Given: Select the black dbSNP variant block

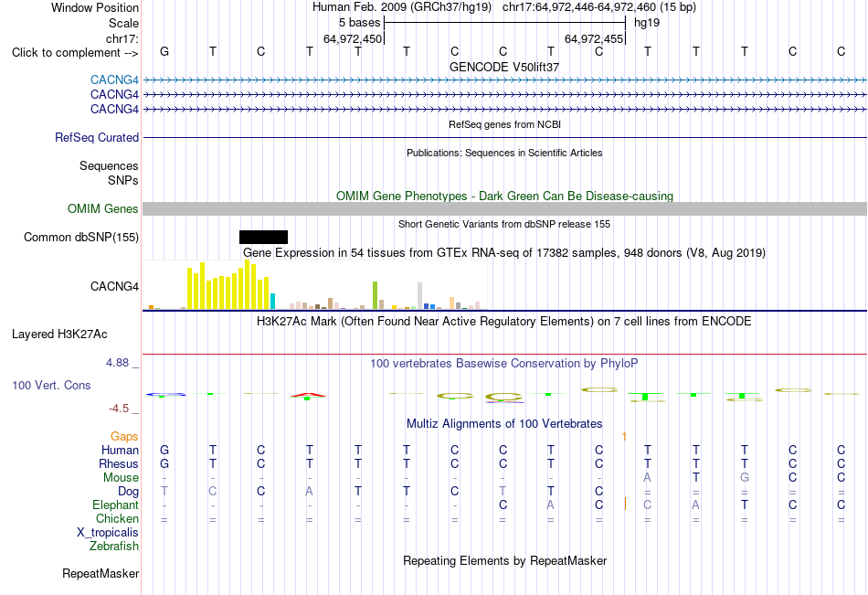Looking at the screenshot, I should [x=263, y=237].
